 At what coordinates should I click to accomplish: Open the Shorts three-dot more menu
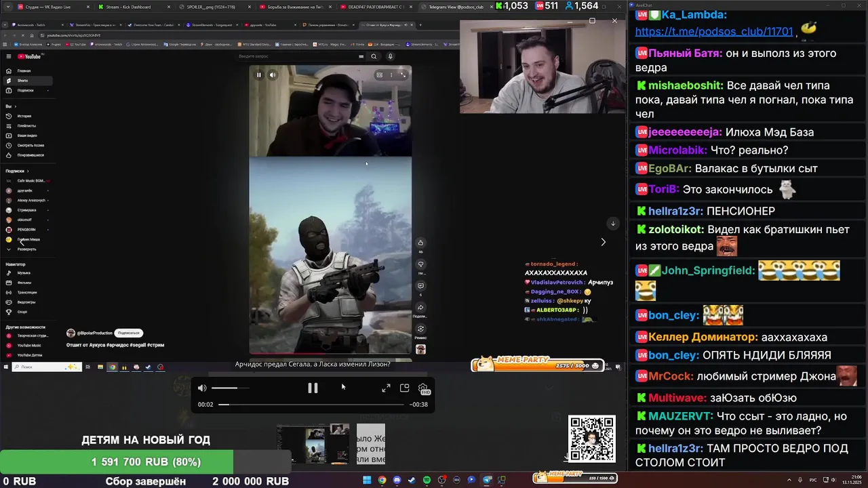[x=391, y=75]
